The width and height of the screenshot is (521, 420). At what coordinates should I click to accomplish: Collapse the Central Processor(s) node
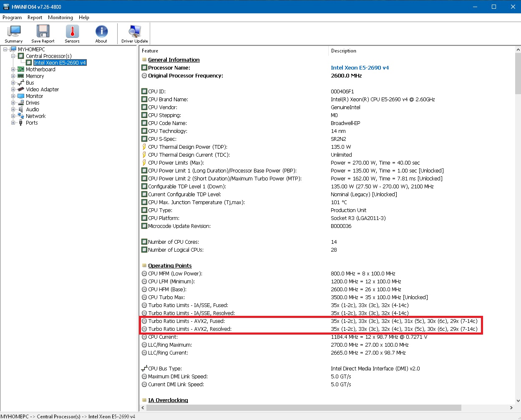click(13, 56)
